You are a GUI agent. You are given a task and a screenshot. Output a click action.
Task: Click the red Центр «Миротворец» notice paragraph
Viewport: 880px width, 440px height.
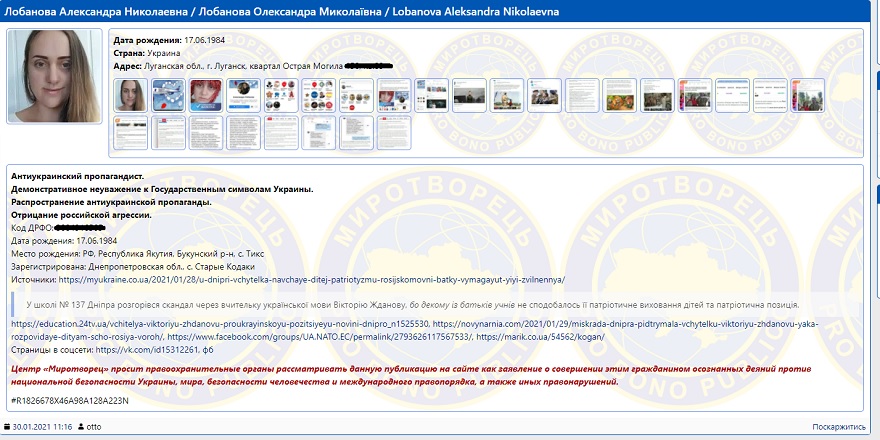[411, 375]
